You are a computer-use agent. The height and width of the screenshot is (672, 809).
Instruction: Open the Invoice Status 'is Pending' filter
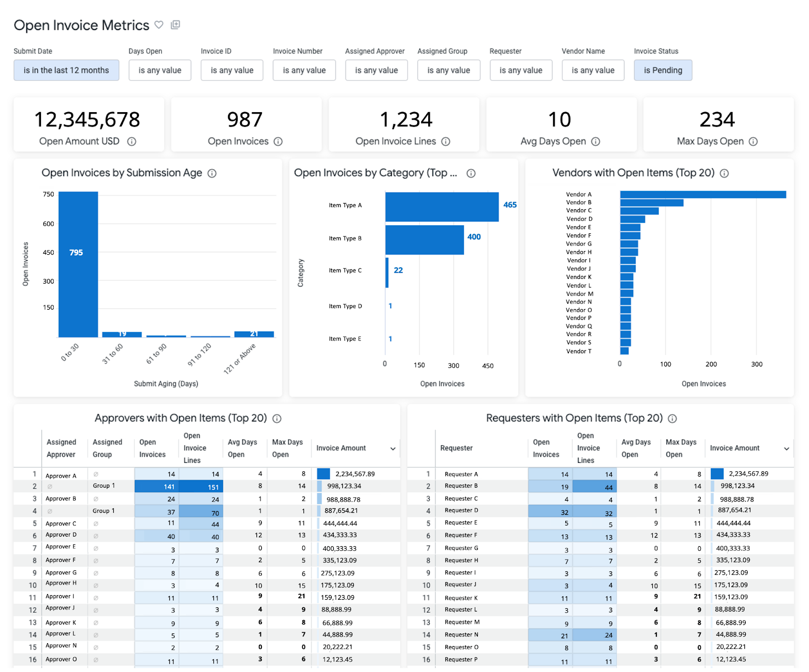(x=662, y=70)
